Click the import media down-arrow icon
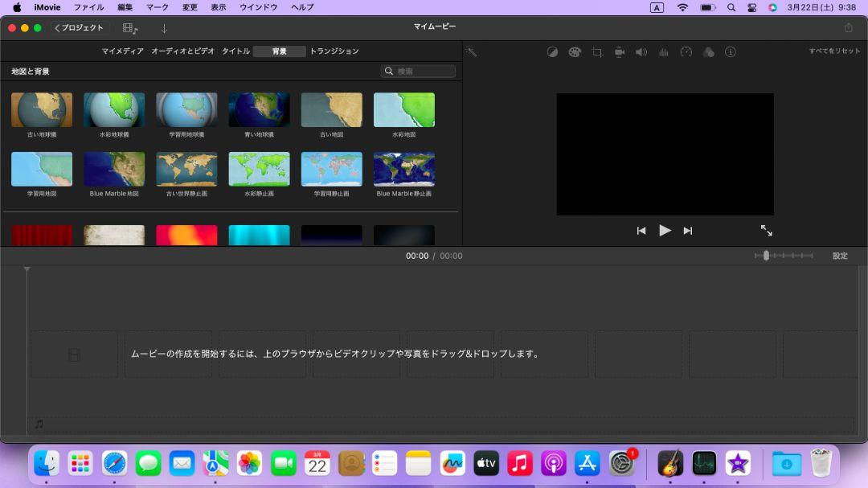This screenshot has width=868, height=488. click(x=164, y=28)
